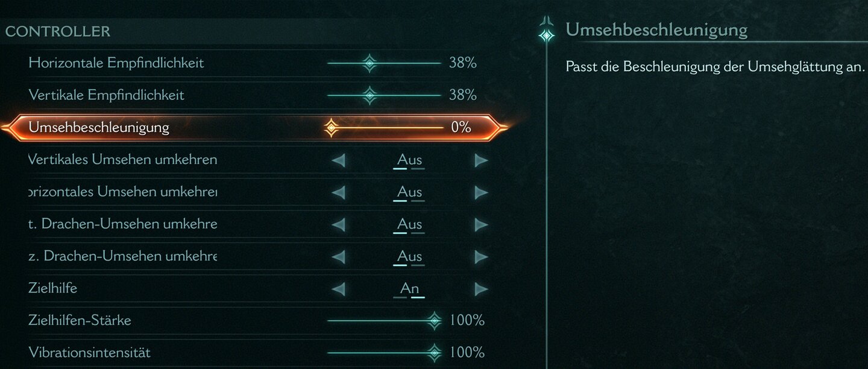Click left arrow for Vertikales Umsehen umkehren
The image size is (868, 369).
[339, 160]
